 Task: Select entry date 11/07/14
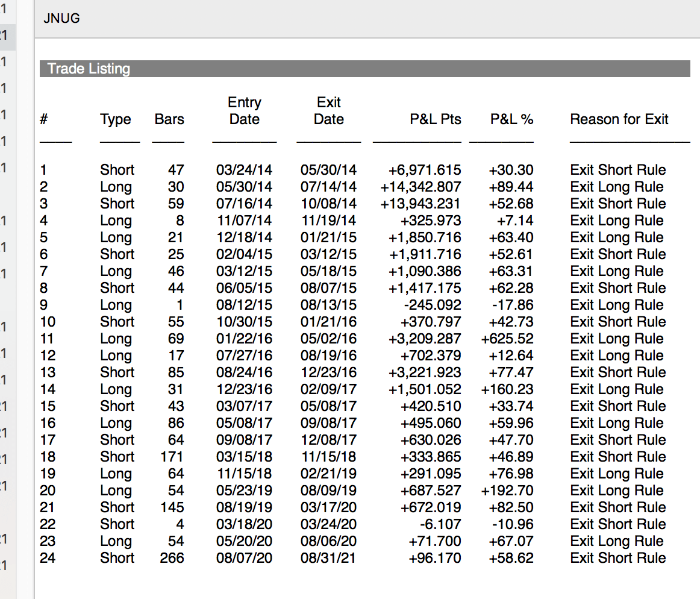click(x=244, y=221)
